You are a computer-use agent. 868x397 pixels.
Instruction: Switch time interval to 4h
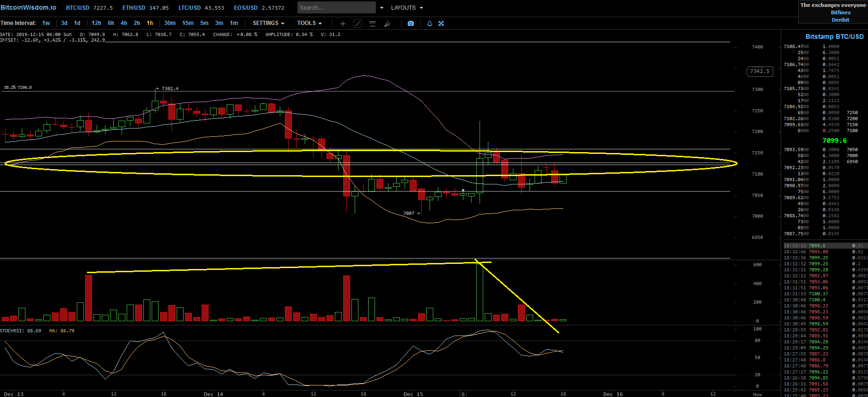pos(124,23)
